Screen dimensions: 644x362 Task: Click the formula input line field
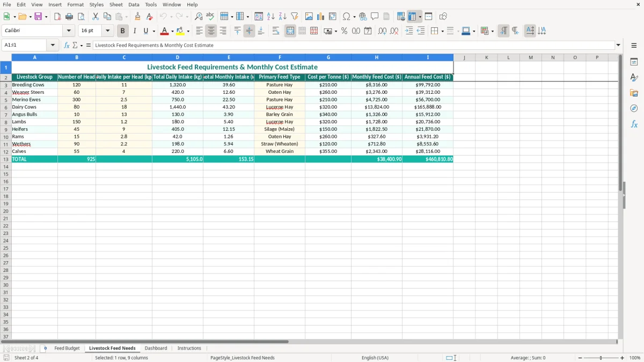(x=354, y=46)
